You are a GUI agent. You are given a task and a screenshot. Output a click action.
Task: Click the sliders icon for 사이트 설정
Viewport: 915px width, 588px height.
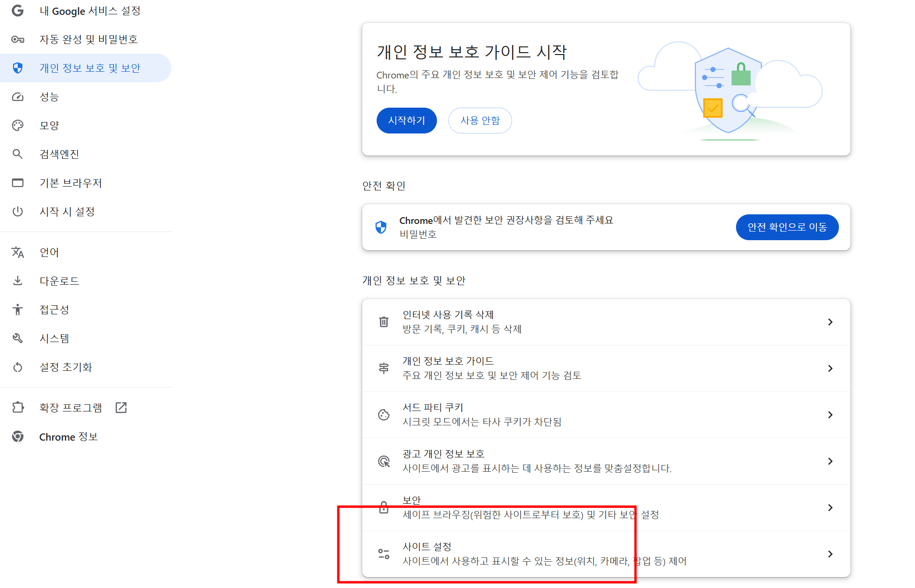click(384, 554)
